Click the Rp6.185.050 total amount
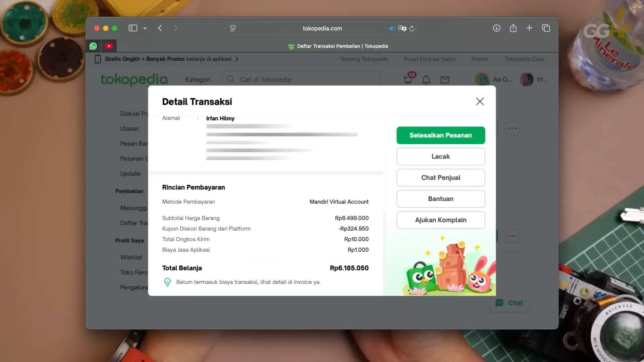The height and width of the screenshot is (362, 644). [x=349, y=268]
